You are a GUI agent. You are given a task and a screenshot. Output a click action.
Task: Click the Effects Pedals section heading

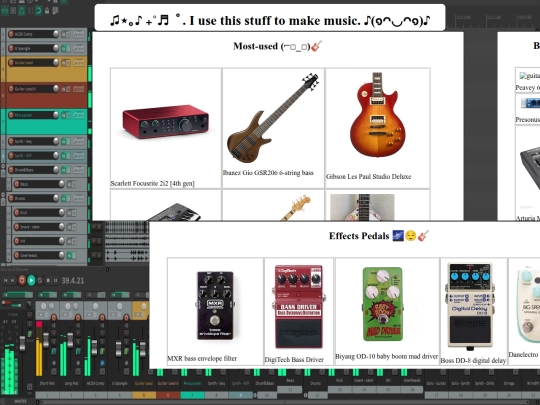pos(379,236)
